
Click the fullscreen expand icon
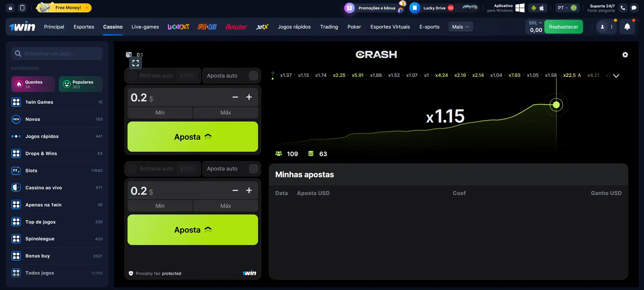click(x=136, y=63)
